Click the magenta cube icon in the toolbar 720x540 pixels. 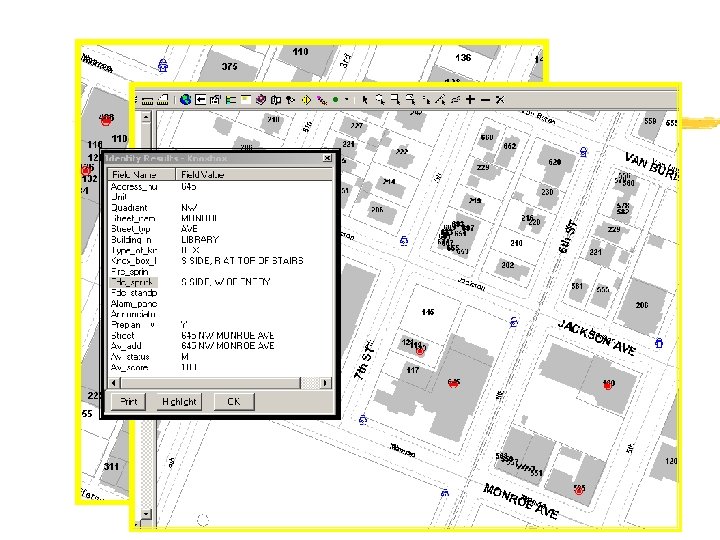pos(261,99)
